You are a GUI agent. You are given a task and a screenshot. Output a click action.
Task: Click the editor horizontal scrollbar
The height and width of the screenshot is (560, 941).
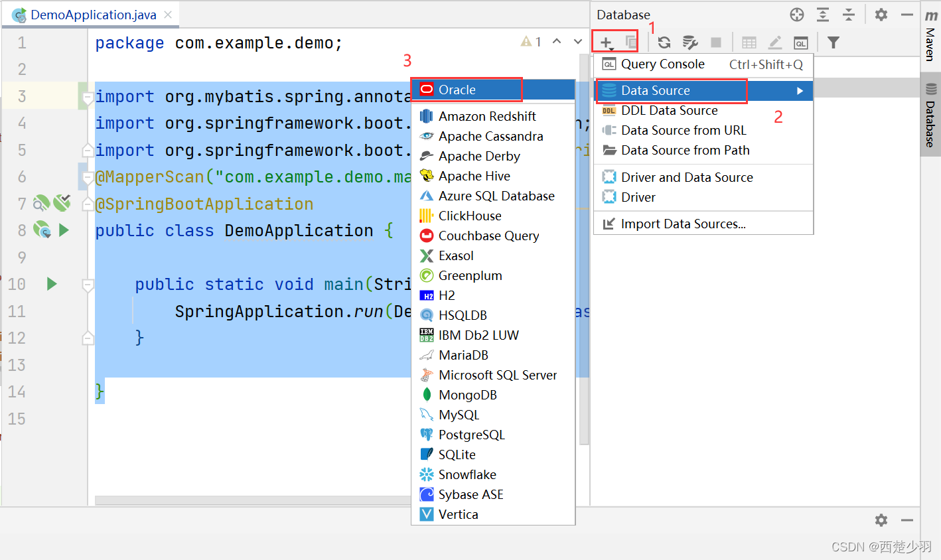(x=253, y=501)
